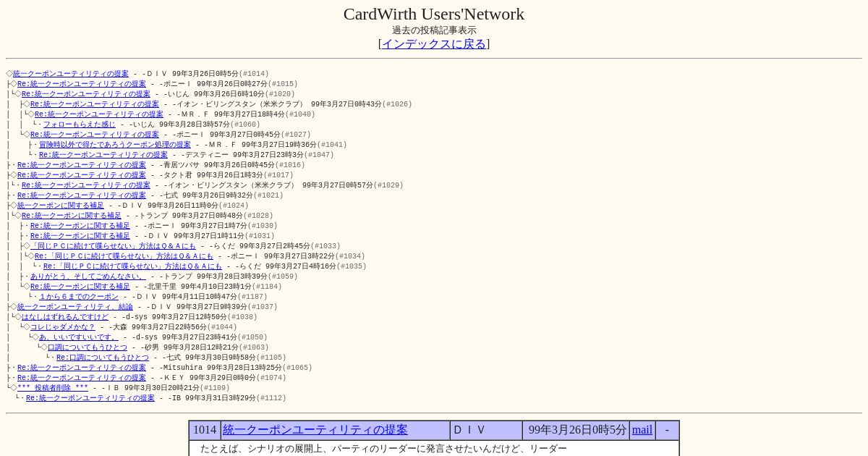This screenshot has width=868, height=456.
Task: Click the post title link in table header
Action: [315, 430]
